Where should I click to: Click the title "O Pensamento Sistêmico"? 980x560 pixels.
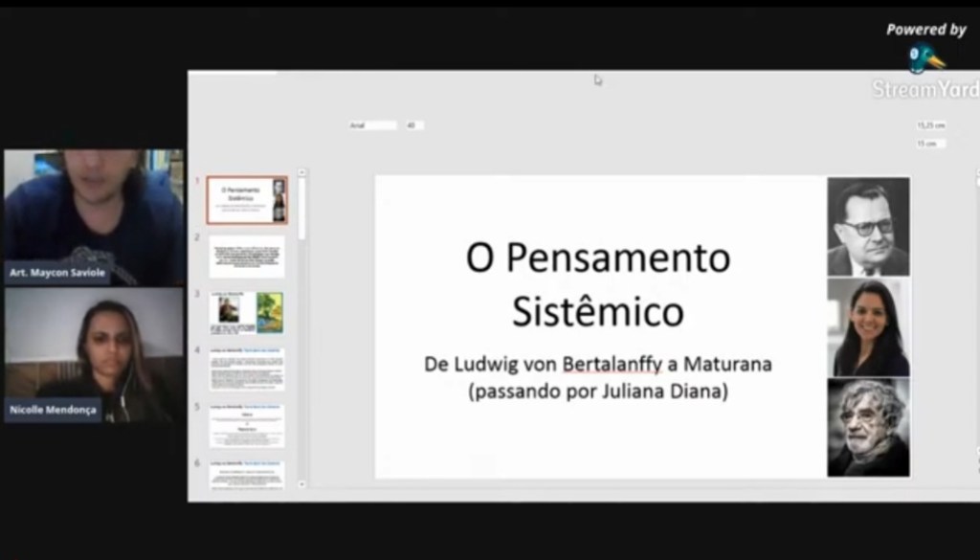(597, 284)
